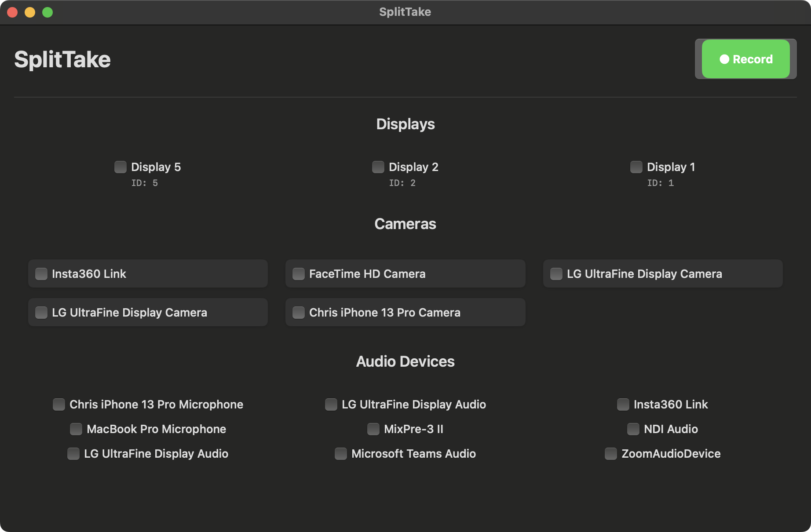Enable Insta360 Link in the Cameras section
The width and height of the screenshot is (811, 532).
click(41, 274)
